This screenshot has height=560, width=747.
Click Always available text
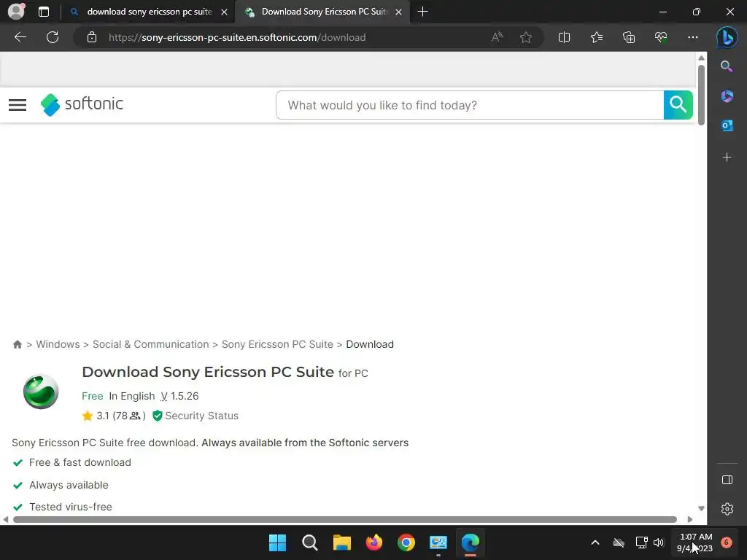pyautogui.click(x=69, y=485)
